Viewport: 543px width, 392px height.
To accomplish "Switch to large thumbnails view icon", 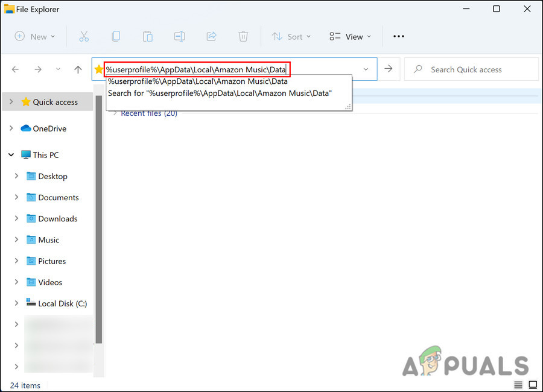I will [533, 385].
